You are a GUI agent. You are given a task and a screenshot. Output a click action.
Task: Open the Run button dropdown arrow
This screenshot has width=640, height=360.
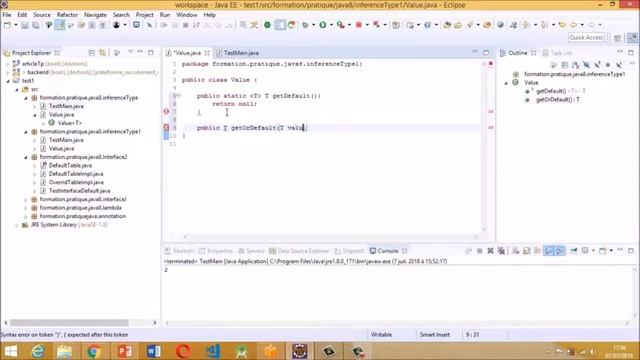click(x=331, y=25)
